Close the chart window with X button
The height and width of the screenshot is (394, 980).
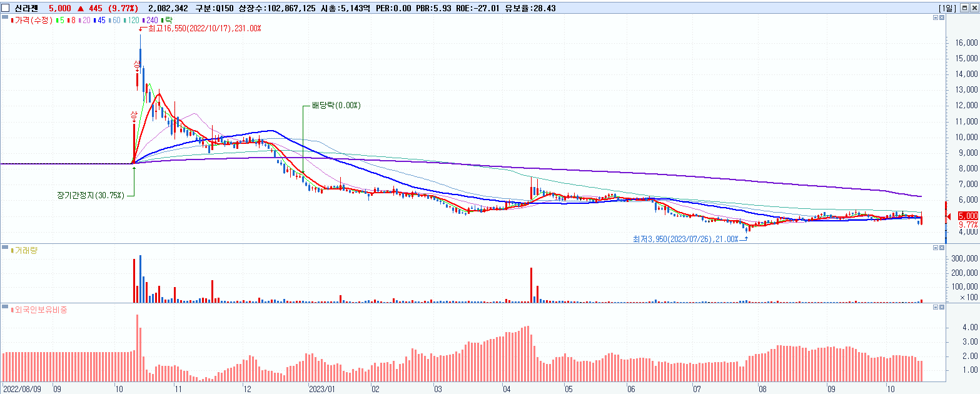[x=974, y=8]
